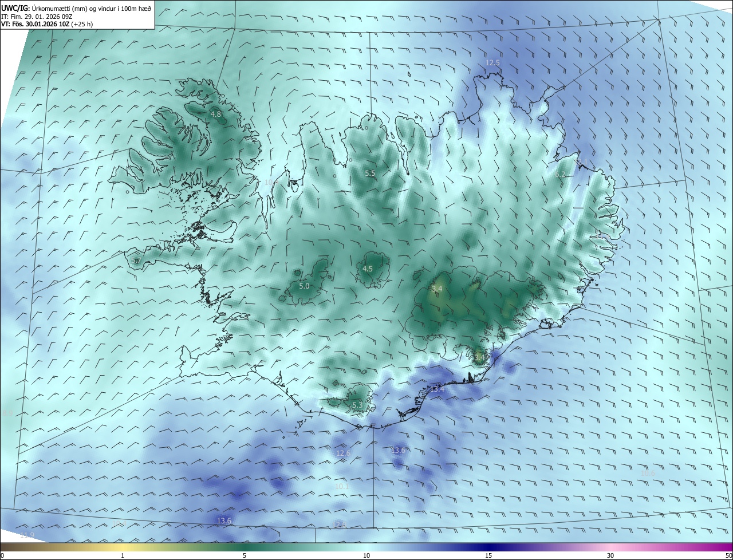This screenshot has height=560, width=733.
Task: Click the 5.5 value label on the map
Action: pyautogui.click(x=370, y=173)
